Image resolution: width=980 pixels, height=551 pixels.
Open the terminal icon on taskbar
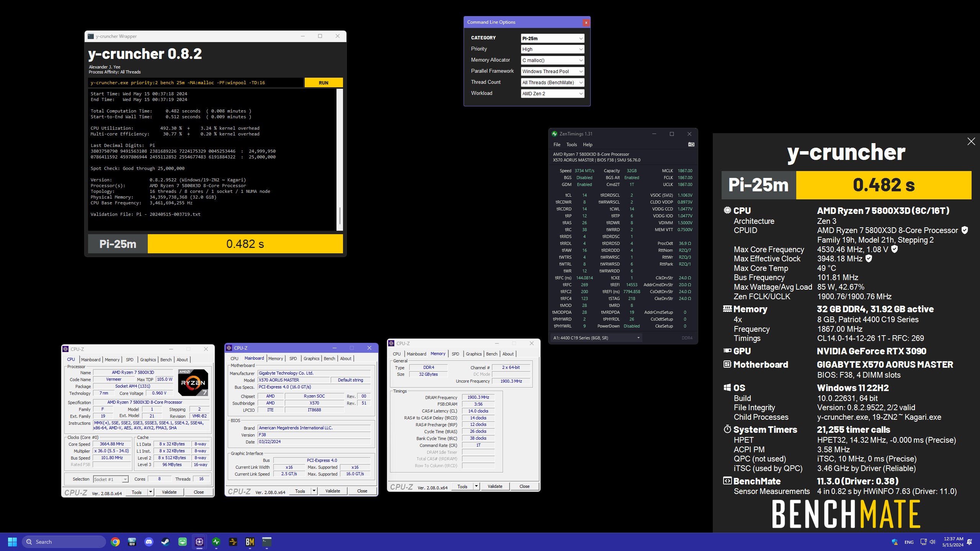(x=267, y=542)
